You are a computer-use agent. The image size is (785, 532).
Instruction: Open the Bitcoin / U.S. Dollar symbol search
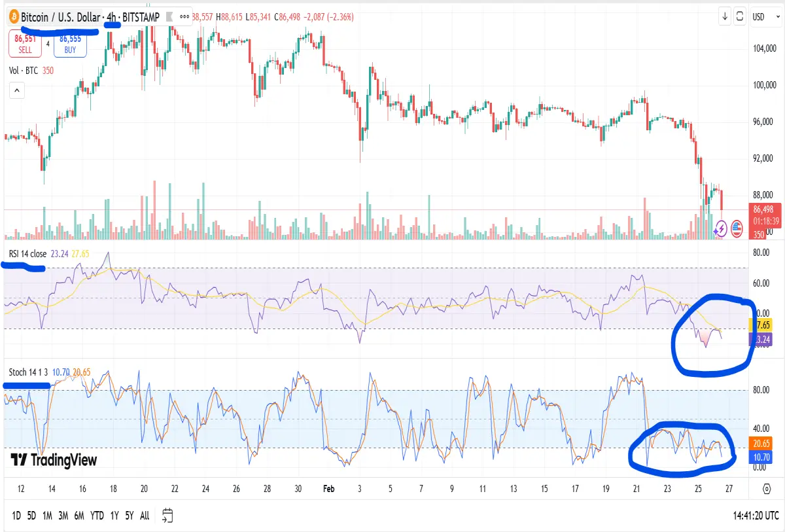click(61, 16)
